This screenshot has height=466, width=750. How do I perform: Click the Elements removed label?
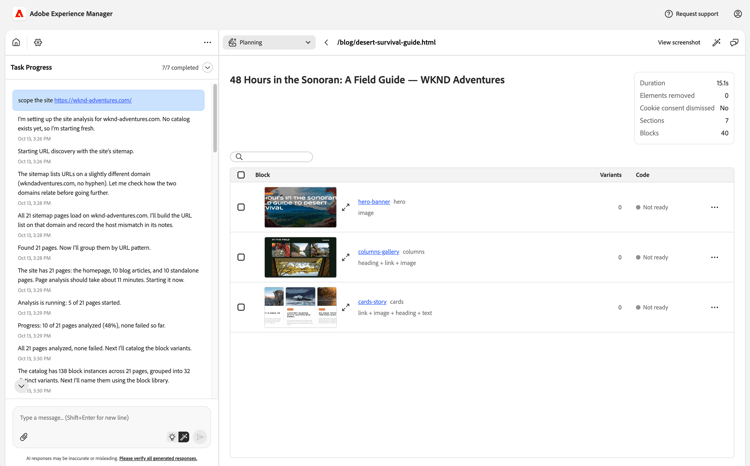(x=667, y=96)
